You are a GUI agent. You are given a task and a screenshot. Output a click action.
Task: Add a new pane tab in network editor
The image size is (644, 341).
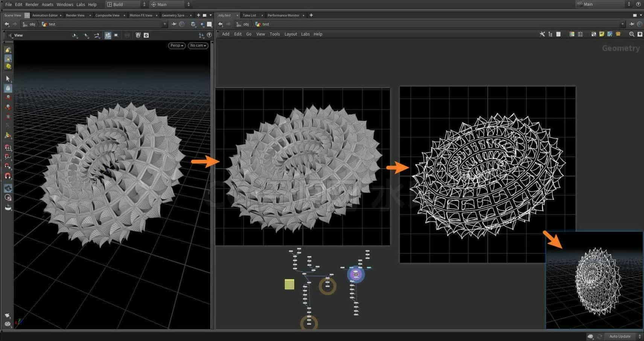point(311,15)
